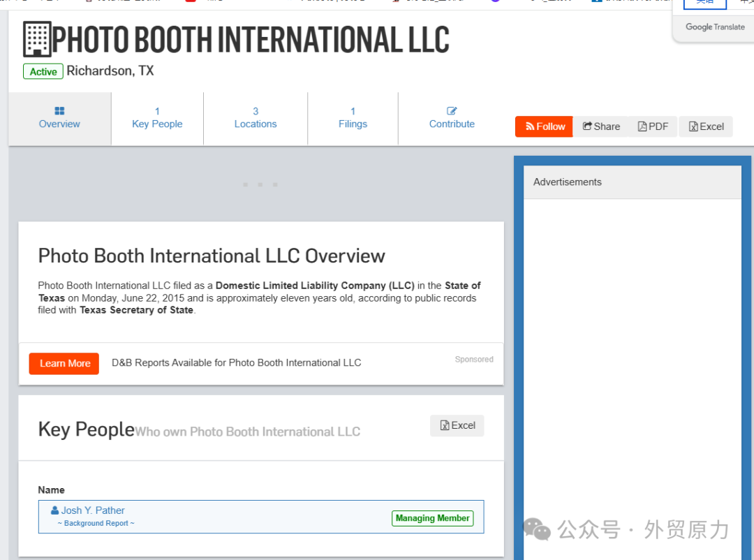
Task: Download Excel from the top toolbar
Action: pyautogui.click(x=706, y=126)
